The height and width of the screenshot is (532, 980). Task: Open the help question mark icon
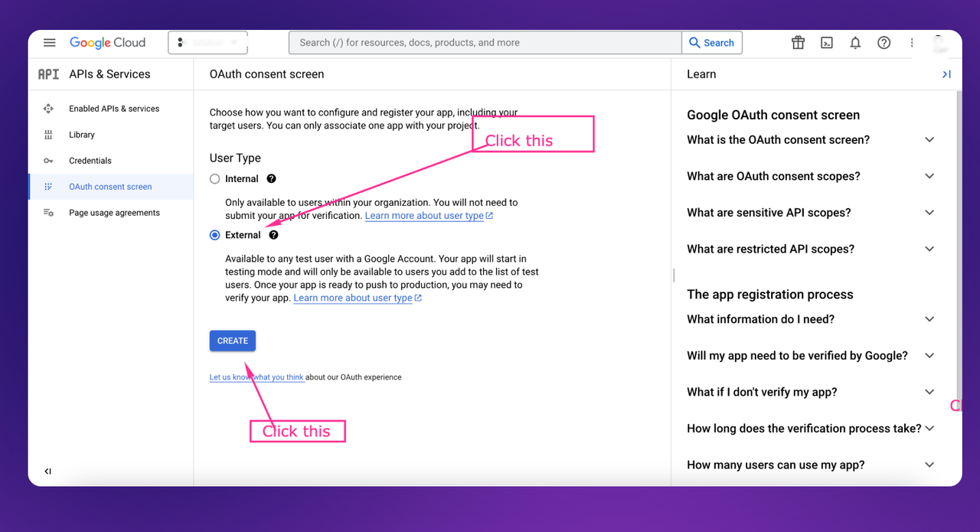tap(884, 43)
